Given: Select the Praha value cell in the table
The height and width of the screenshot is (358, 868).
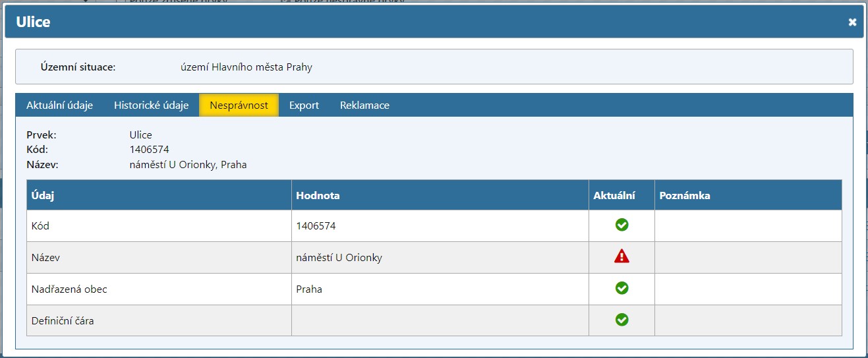Looking at the screenshot, I should click(x=309, y=289).
